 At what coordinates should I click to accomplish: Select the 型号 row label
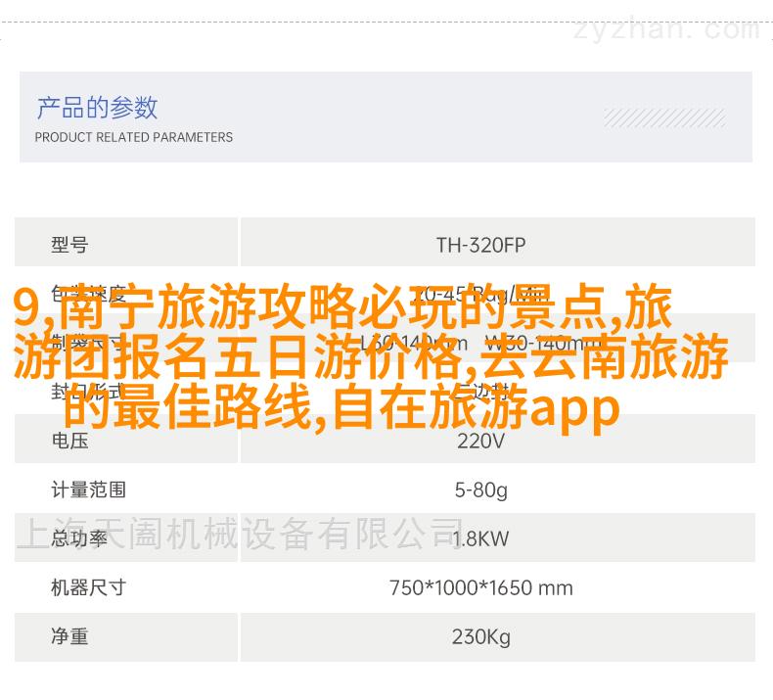click(69, 245)
